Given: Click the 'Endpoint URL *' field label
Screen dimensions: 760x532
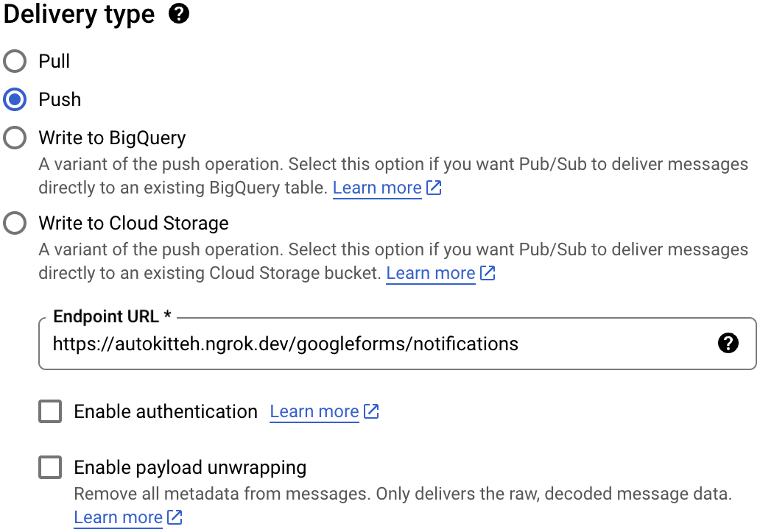Looking at the screenshot, I should [113, 316].
